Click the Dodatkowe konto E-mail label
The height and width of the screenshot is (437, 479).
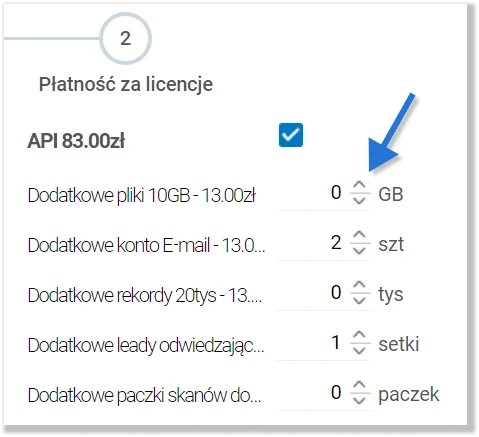146,245
